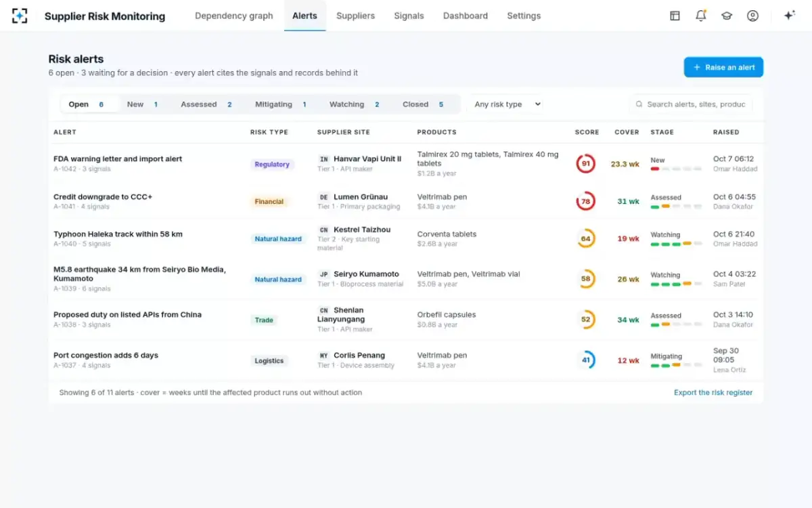This screenshot has width=812, height=508.
Task: Click the score ring showing 58
Action: (586, 278)
